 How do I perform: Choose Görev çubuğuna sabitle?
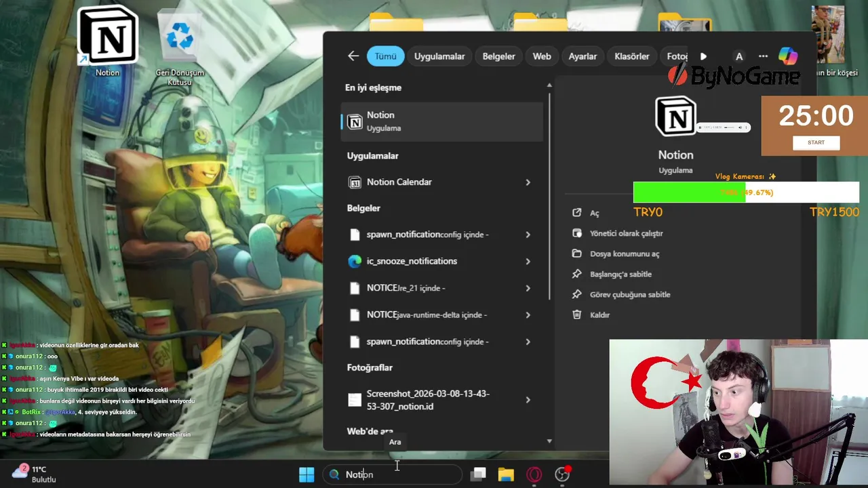630,294
